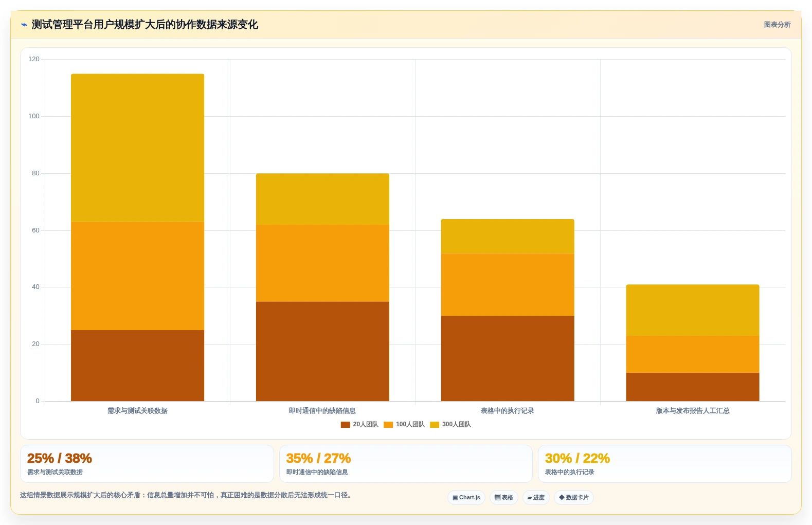Click the y-axis value 60
Viewport: 812px width, 525px height.
click(35, 230)
